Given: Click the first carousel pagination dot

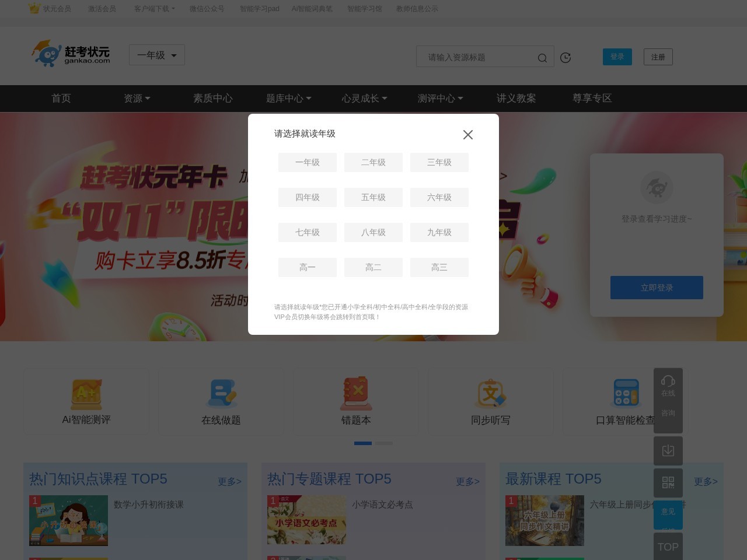Looking at the screenshot, I should click(x=363, y=443).
